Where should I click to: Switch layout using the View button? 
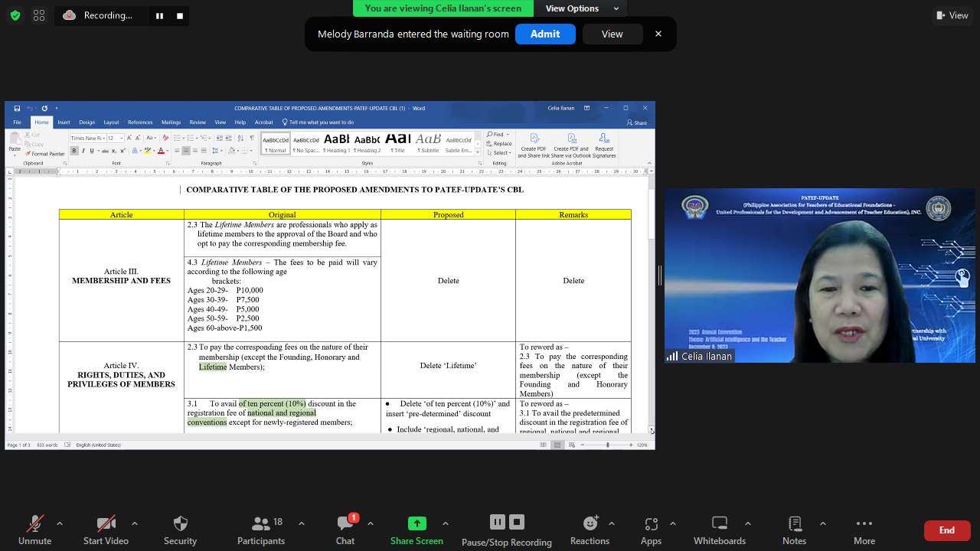952,15
